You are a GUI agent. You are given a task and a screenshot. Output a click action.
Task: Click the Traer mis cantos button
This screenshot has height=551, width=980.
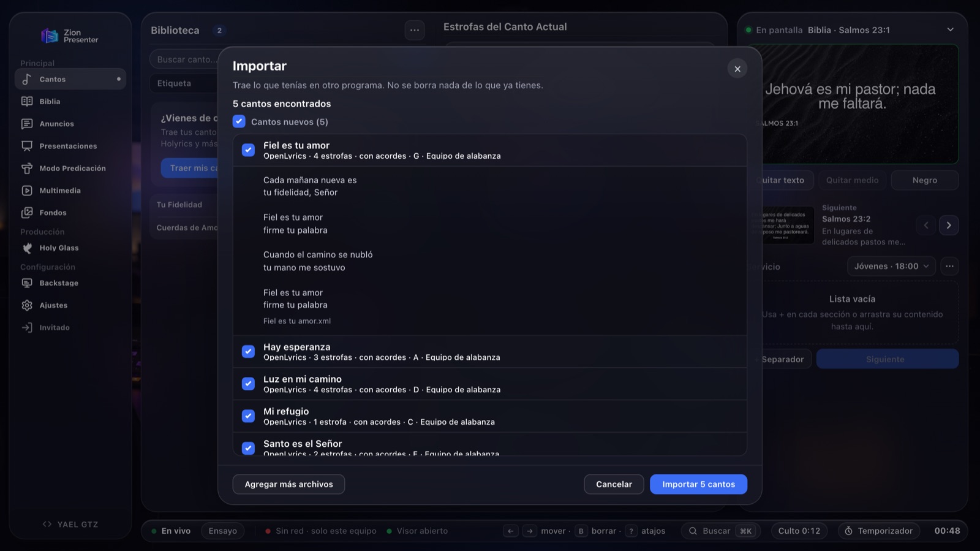(x=190, y=168)
